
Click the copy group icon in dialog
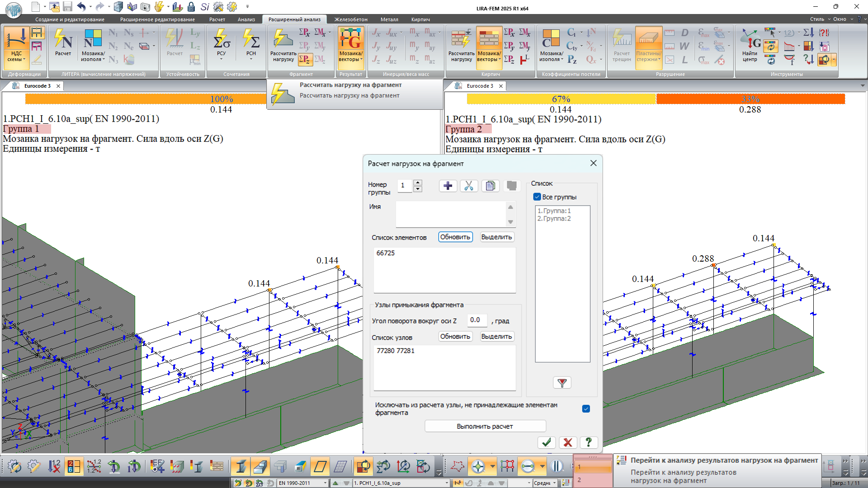tap(490, 186)
